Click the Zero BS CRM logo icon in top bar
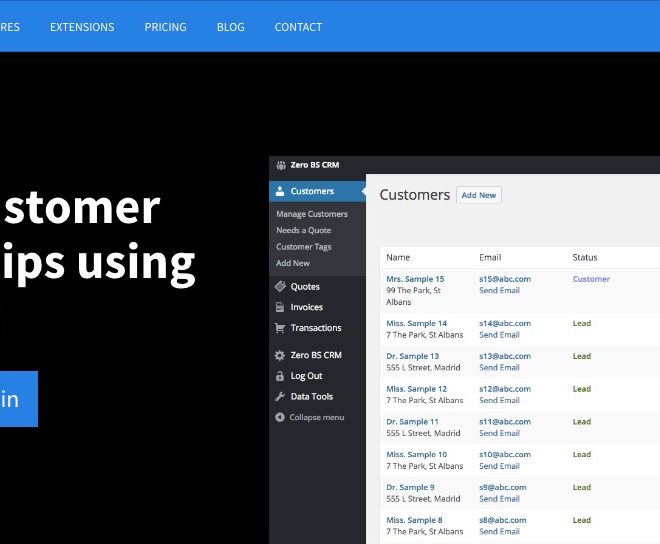The height and width of the screenshot is (544, 660). [281, 165]
